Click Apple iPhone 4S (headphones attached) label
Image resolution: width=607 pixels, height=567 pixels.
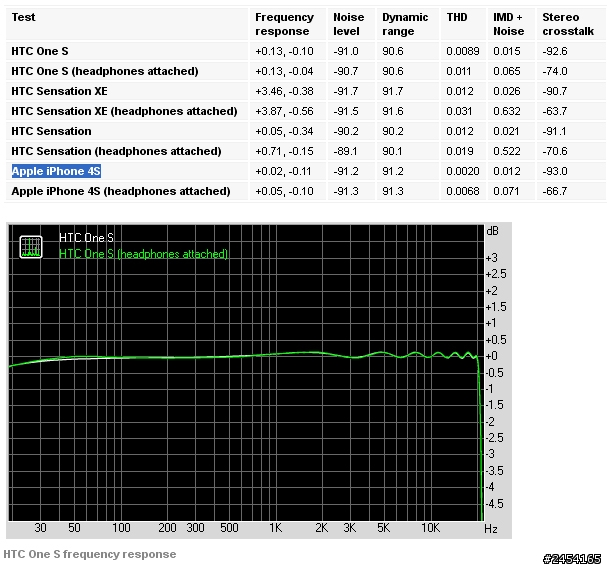pyautogui.click(x=121, y=191)
